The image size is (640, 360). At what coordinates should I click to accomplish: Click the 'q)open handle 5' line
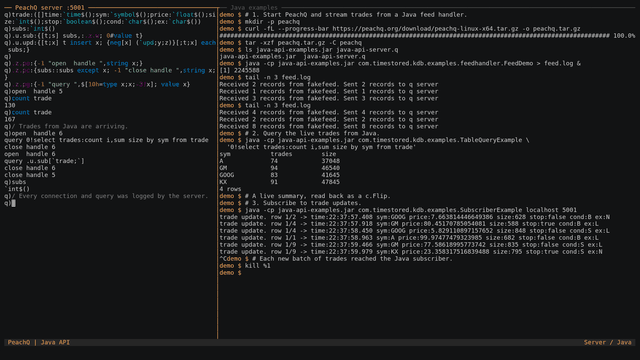click(x=33, y=91)
